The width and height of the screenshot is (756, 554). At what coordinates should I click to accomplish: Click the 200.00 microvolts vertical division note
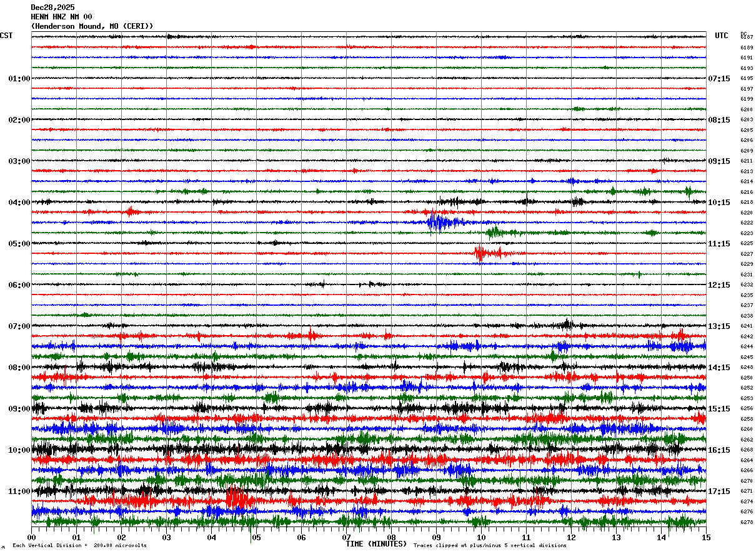point(79,546)
